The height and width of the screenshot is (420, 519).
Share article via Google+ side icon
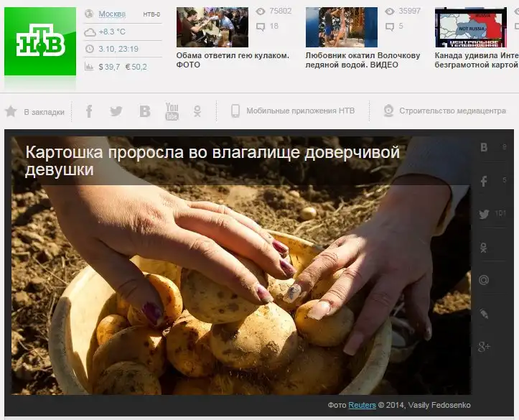pyautogui.click(x=484, y=347)
